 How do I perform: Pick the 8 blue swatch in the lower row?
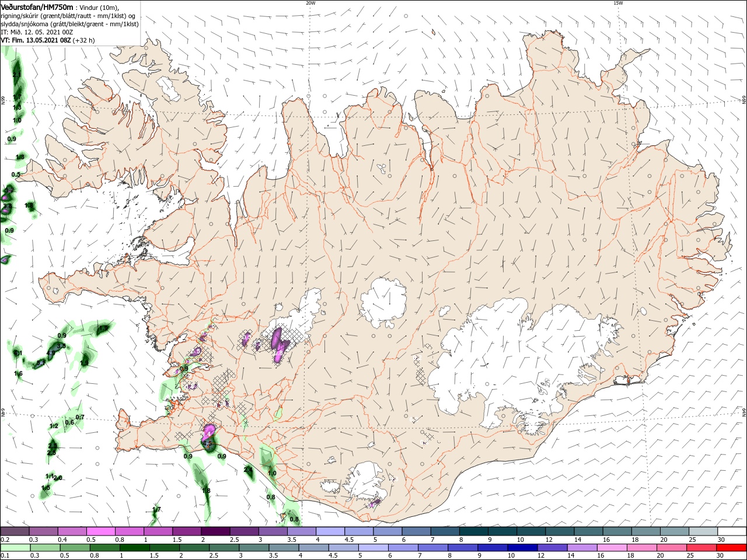pyautogui.click(x=463, y=548)
